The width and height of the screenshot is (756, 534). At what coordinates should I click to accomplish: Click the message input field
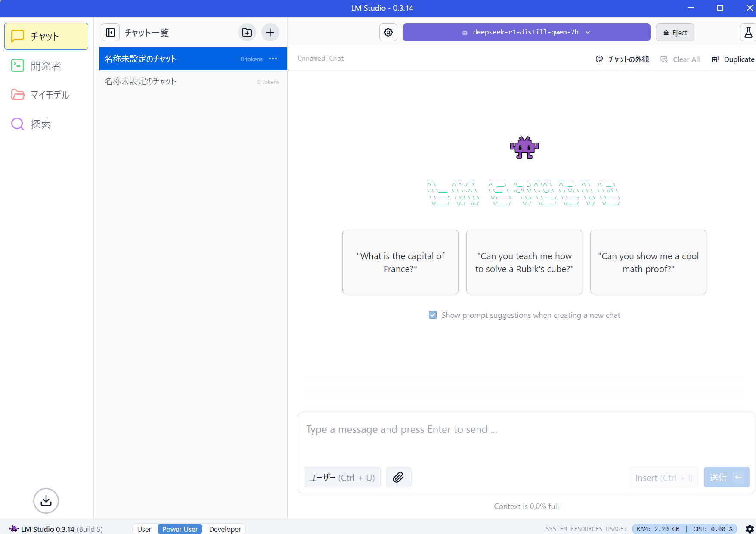coord(525,435)
